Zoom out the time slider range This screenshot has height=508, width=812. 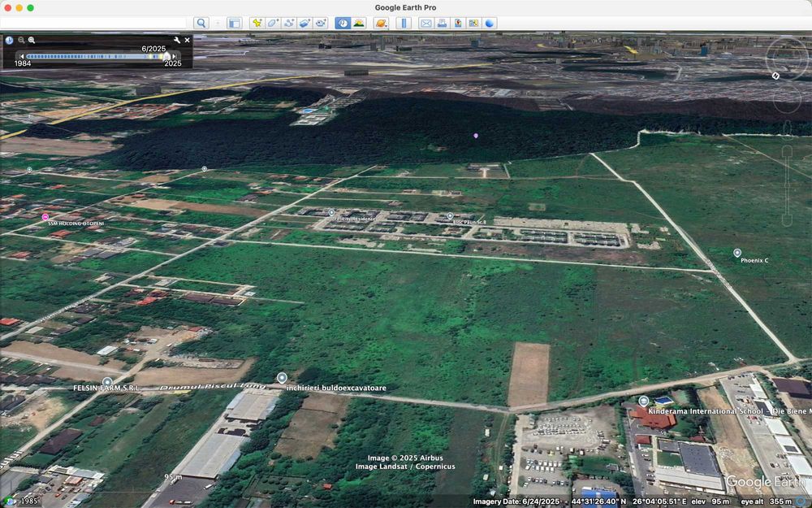click(x=21, y=40)
